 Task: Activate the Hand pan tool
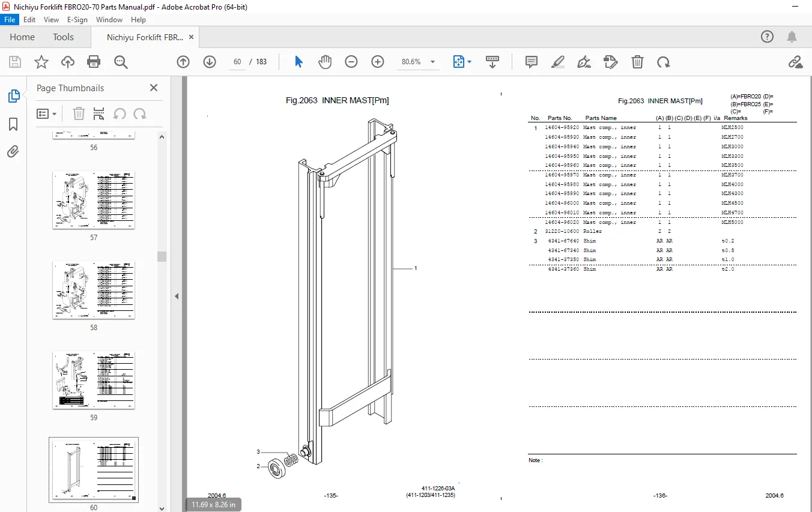point(325,62)
